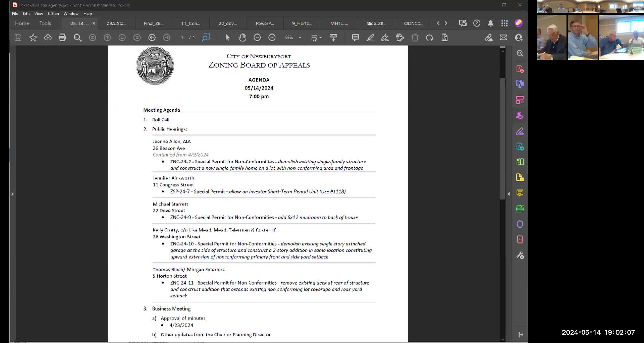This screenshot has width=644, height=343.
Task: Go to next page arrow
Action: (x=122, y=38)
